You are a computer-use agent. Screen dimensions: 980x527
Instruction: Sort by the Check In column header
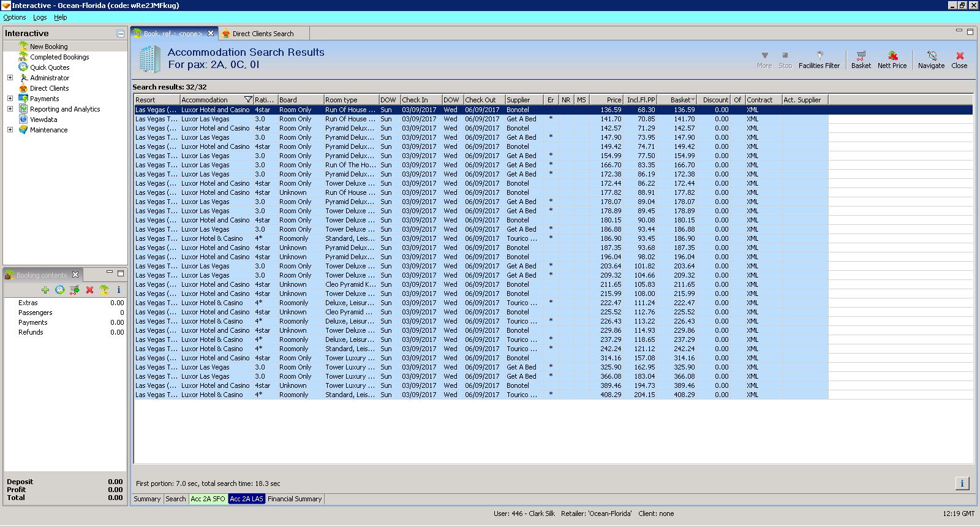coord(421,100)
